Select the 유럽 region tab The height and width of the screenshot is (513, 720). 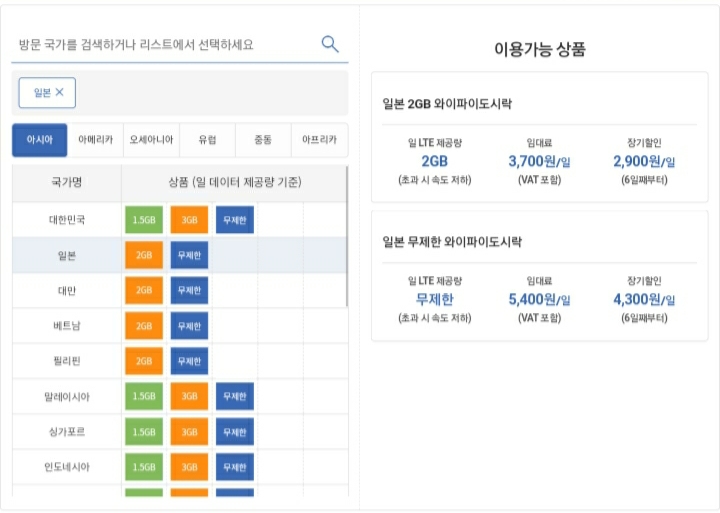(208, 140)
